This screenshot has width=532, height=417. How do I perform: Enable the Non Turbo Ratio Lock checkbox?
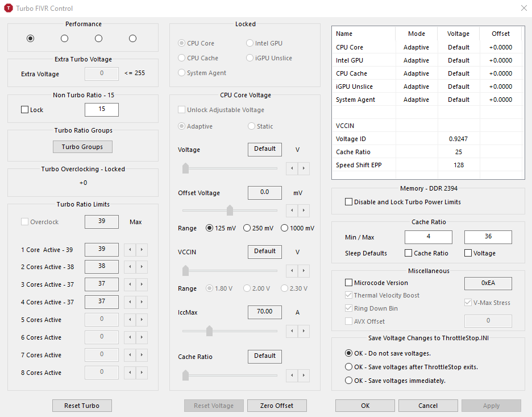[24, 110]
